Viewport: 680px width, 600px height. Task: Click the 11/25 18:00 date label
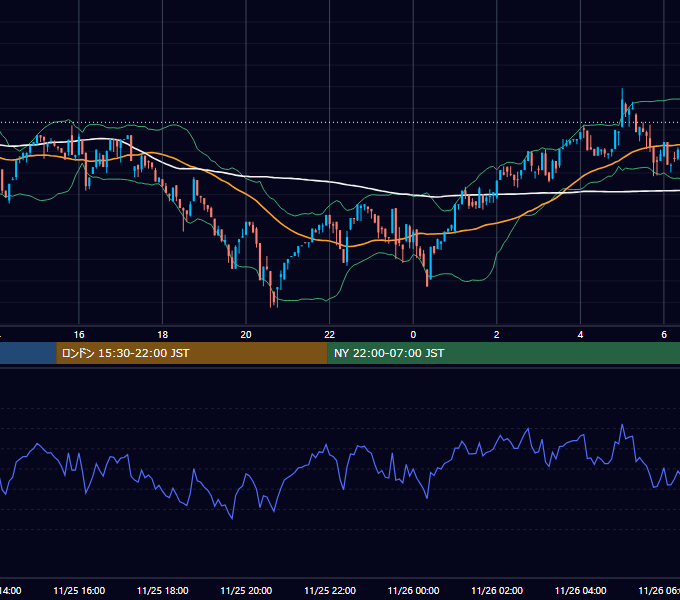163,590
